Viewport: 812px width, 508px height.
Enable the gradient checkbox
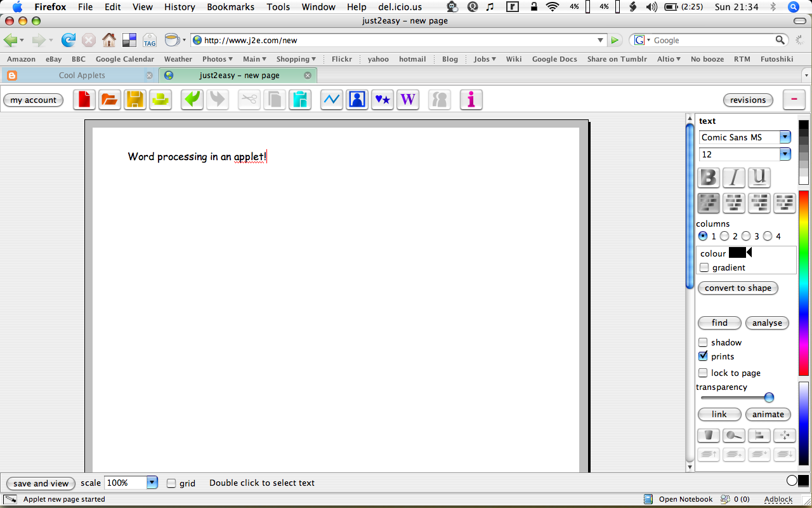click(704, 267)
